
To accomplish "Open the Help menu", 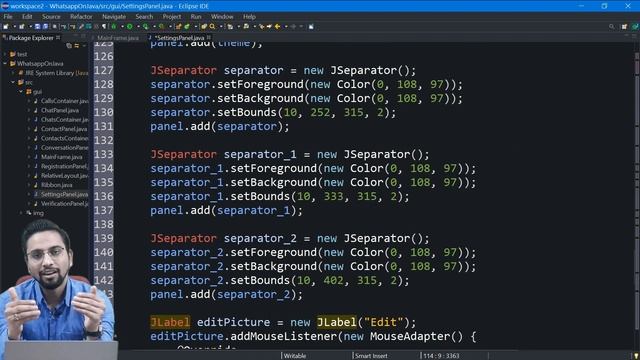I will (x=249, y=17).
